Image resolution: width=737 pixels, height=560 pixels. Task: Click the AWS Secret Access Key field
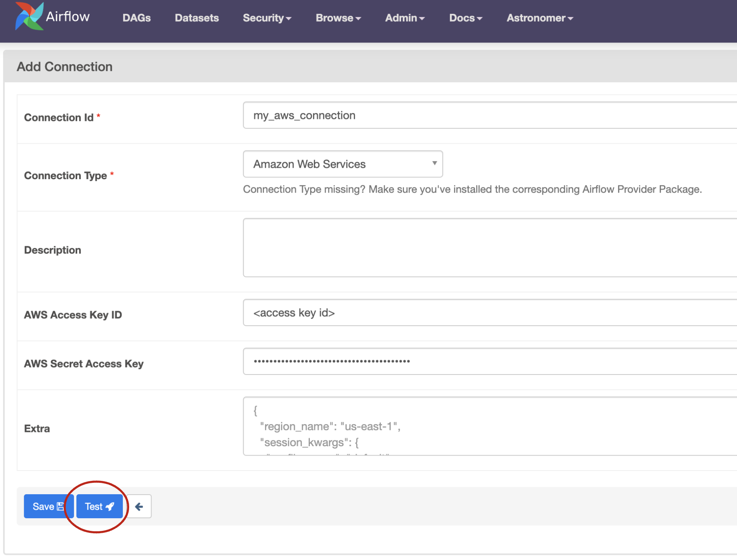(488, 362)
